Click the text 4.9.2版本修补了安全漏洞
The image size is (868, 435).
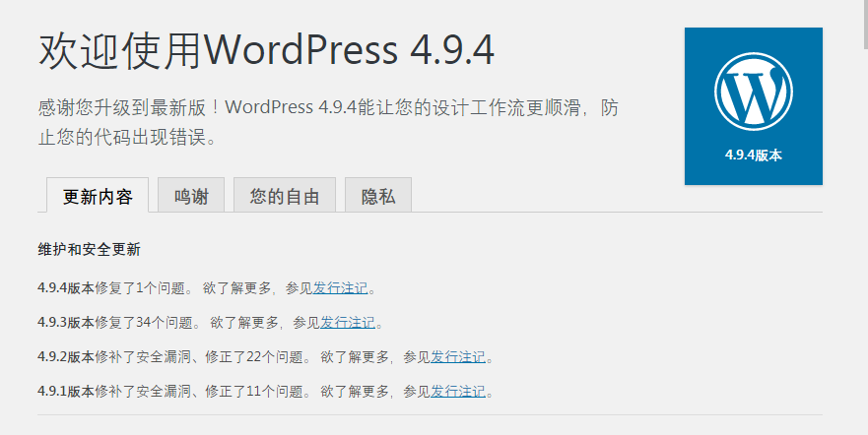click(115, 357)
